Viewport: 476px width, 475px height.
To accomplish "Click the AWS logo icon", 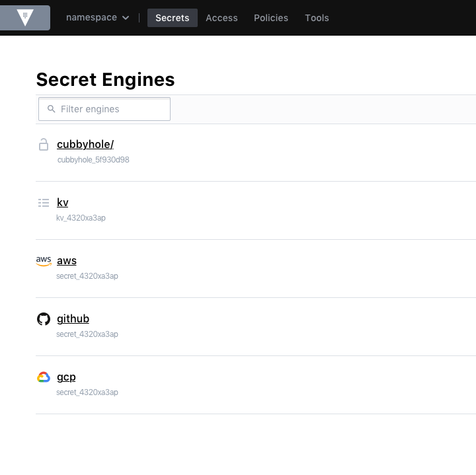I will click(44, 261).
